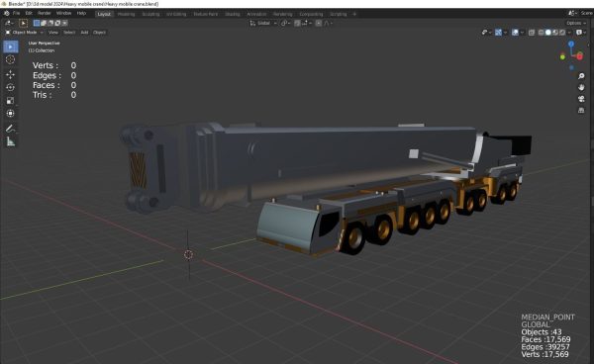This screenshot has height=364, width=594.
Task: Activate the 3D Cursor tool
Action: click(11, 59)
